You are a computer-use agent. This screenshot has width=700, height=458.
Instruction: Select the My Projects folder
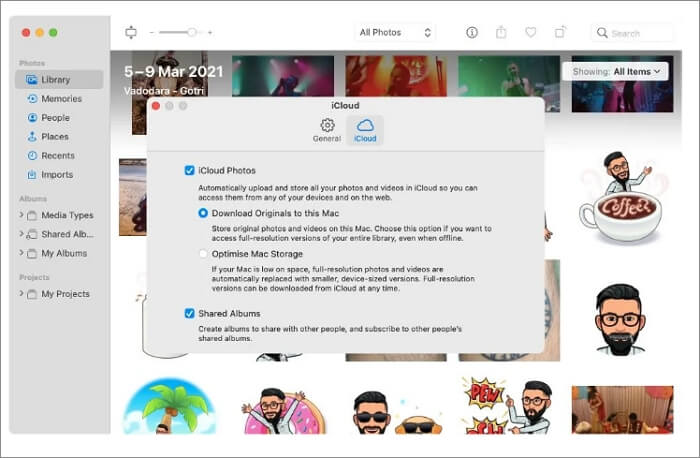coord(58,294)
